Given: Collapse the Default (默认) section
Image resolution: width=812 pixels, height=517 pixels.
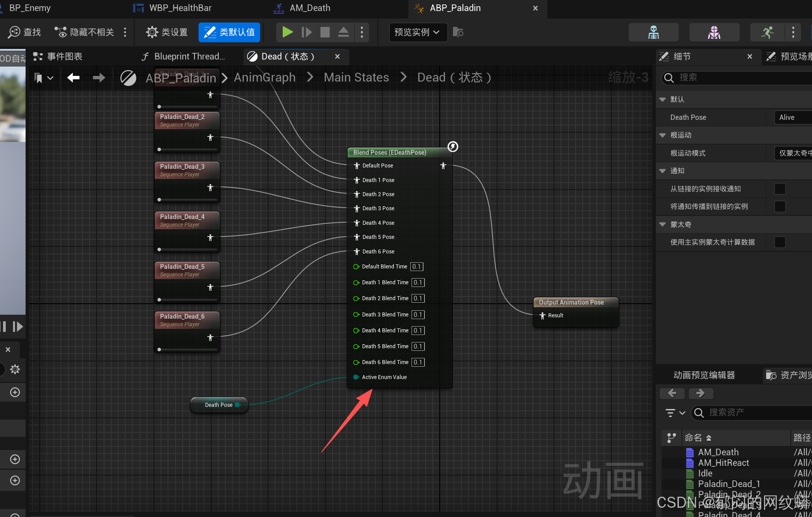Looking at the screenshot, I should point(662,100).
